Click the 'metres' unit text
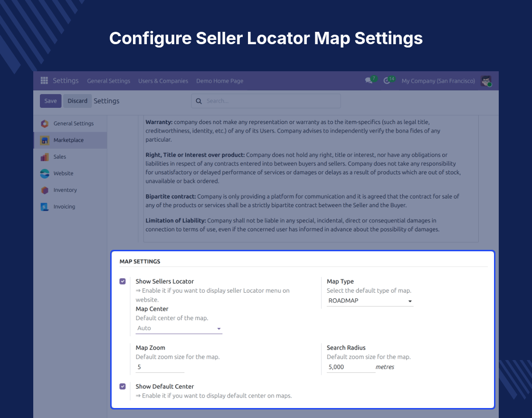The width and height of the screenshot is (532, 418). pos(385,367)
